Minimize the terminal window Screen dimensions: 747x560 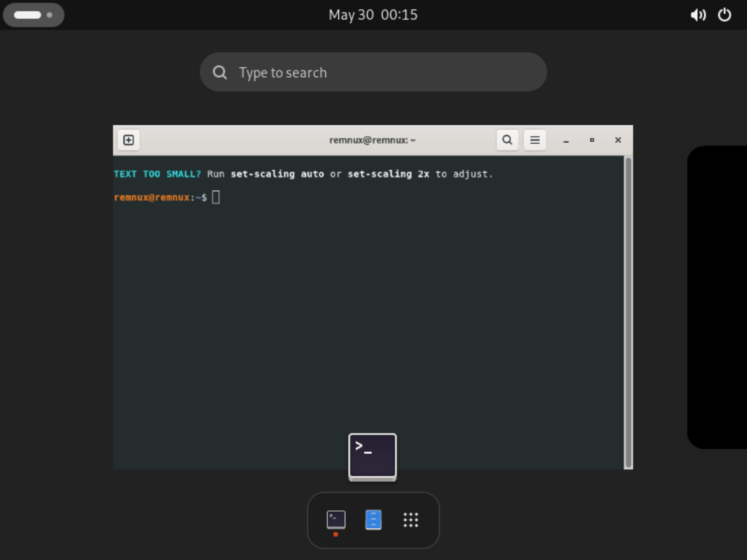(x=566, y=140)
